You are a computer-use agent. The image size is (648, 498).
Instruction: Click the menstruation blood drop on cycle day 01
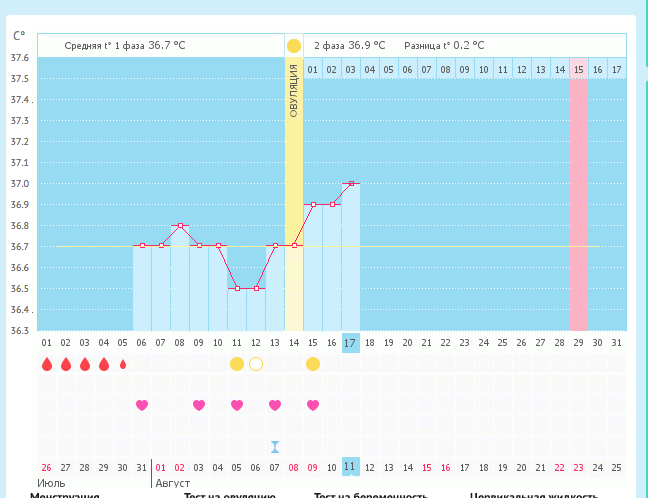pos(46,364)
